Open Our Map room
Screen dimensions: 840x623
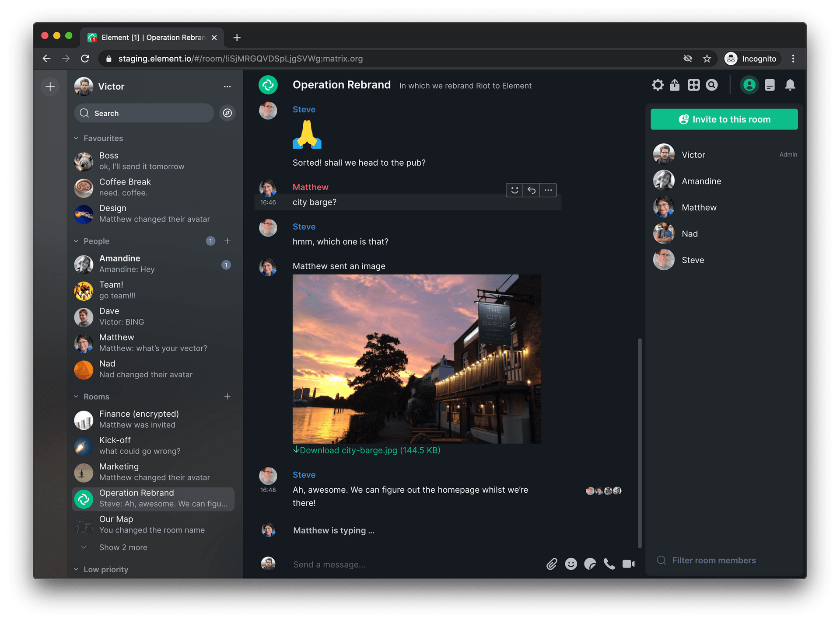click(153, 524)
